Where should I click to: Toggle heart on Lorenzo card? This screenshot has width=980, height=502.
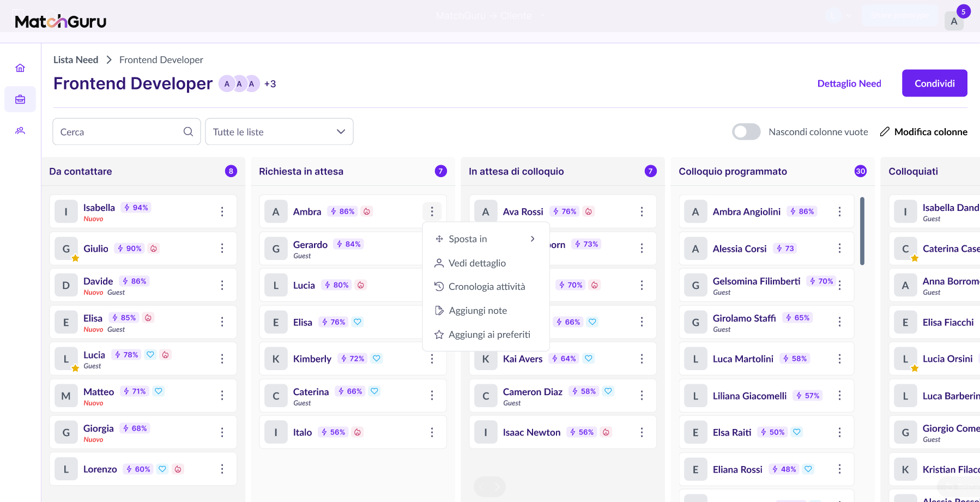[162, 469]
